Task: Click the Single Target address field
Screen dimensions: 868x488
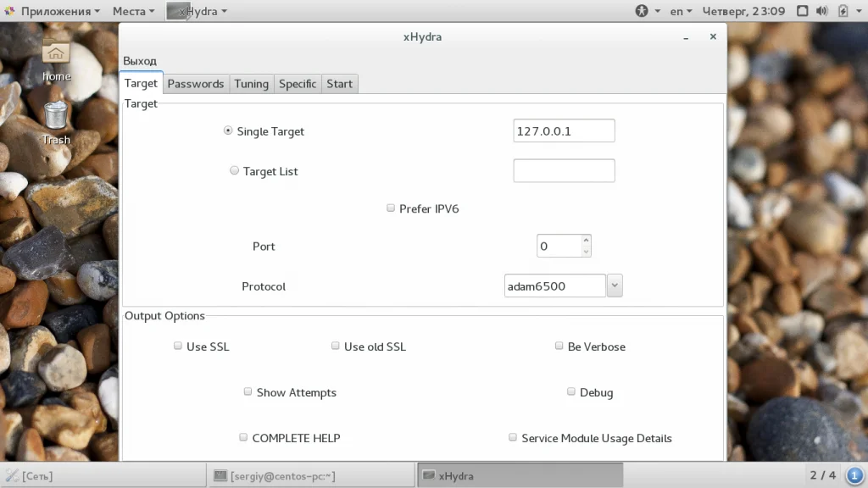Action: [564, 130]
